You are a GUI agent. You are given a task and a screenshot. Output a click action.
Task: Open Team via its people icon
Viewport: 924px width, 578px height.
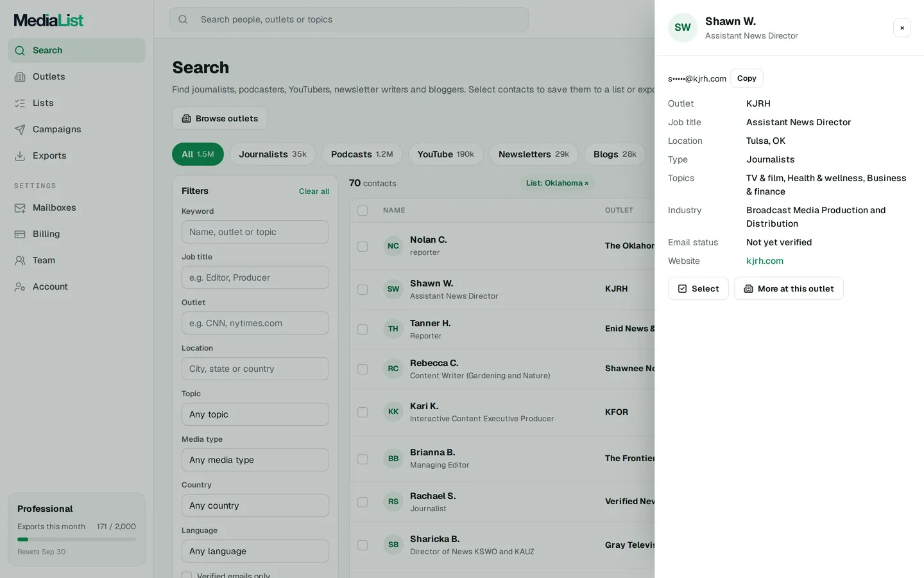click(21, 261)
